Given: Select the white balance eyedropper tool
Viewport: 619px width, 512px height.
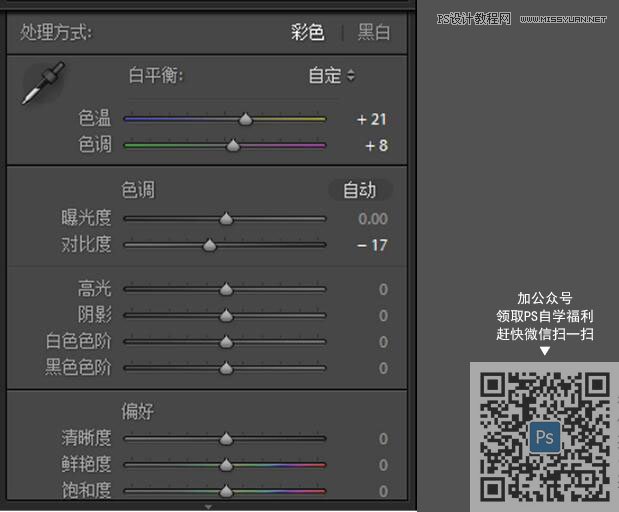Looking at the screenshot, I should click(44, 84).
